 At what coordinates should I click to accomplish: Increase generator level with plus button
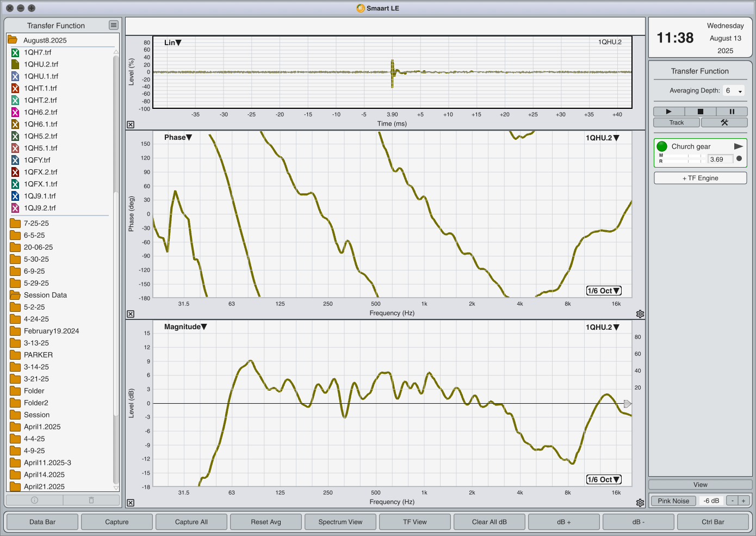pos(743,501)
